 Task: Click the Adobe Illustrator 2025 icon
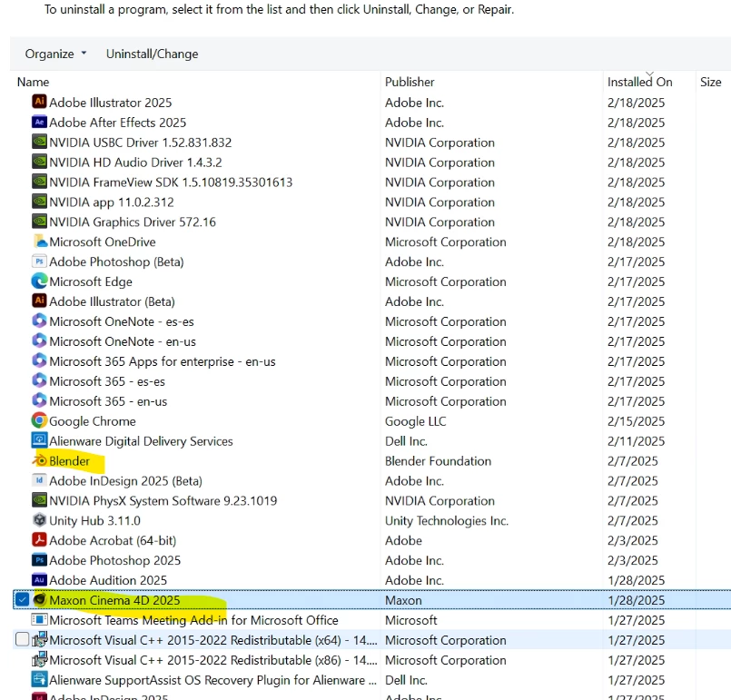click(x=39, y=102)
